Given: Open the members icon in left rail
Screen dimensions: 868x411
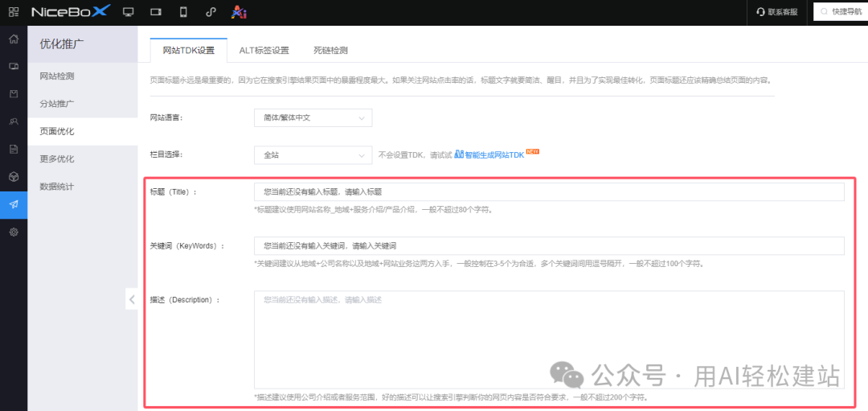Looking at the screenshot, I should [x=14, y=122].
